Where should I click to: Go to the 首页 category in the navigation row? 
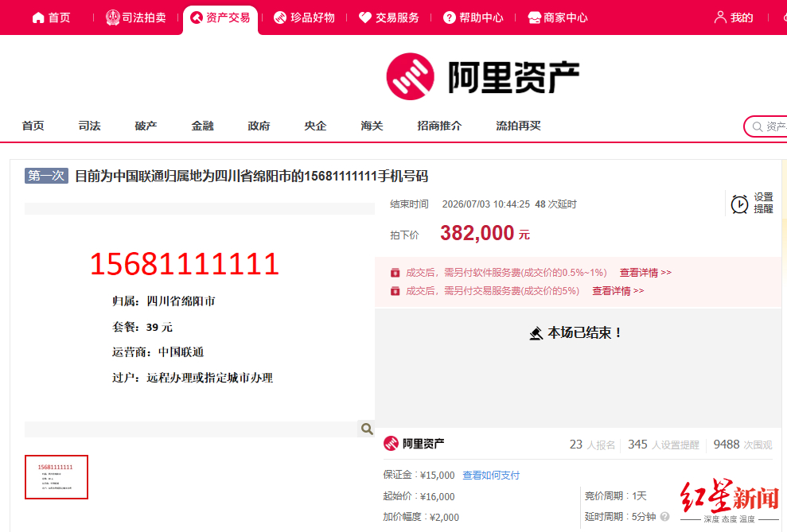(33, 126)
